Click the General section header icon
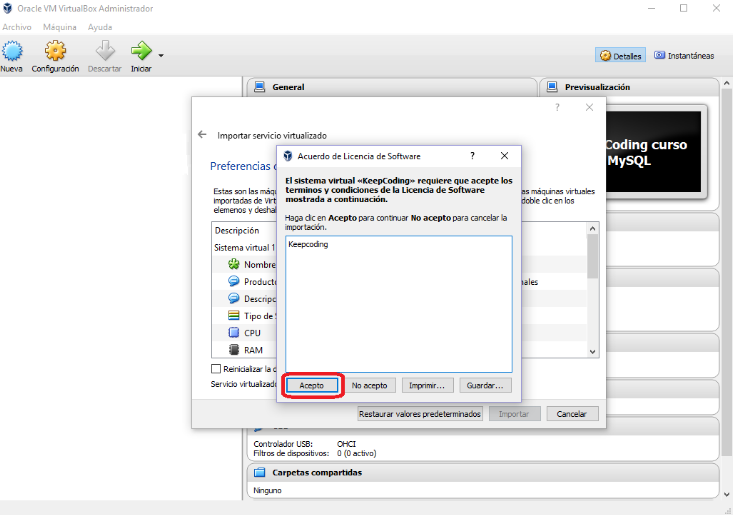 [x=259, y=86]
